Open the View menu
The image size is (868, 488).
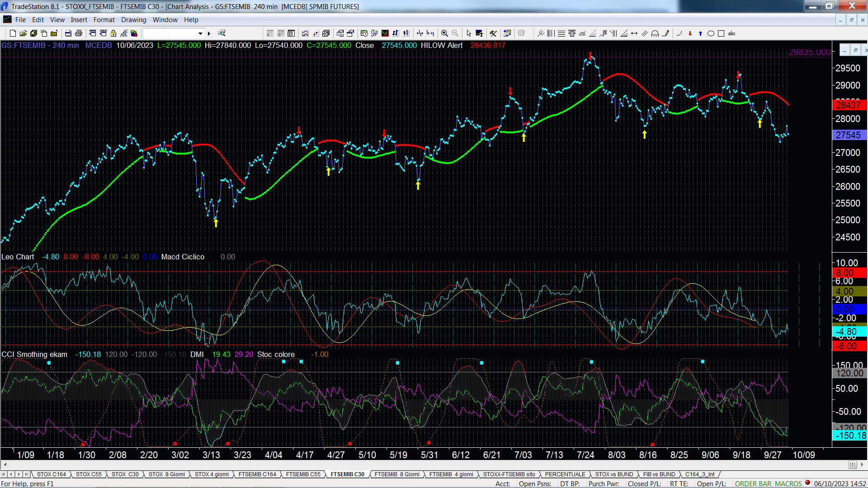point(57,20)
